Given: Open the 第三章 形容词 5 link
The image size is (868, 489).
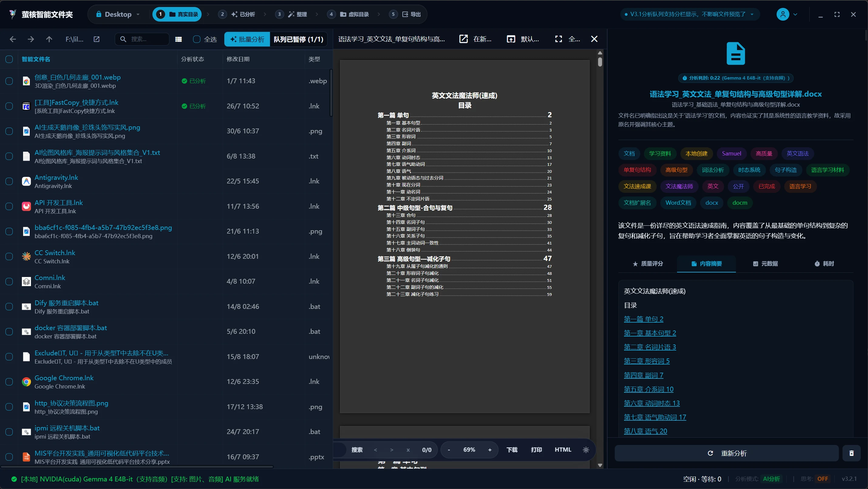Looking at the screenshot, I should coord(647,361).
